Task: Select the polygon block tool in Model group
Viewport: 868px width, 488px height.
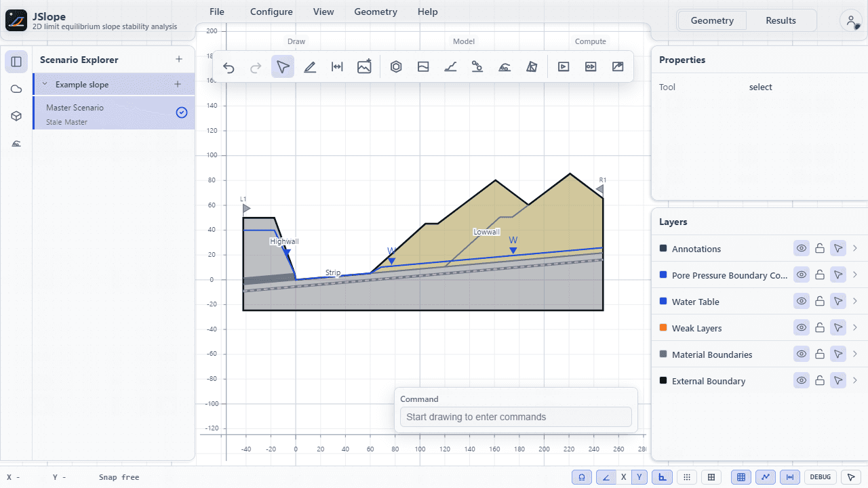Action: pyautogui.click(x=532, y=67)
